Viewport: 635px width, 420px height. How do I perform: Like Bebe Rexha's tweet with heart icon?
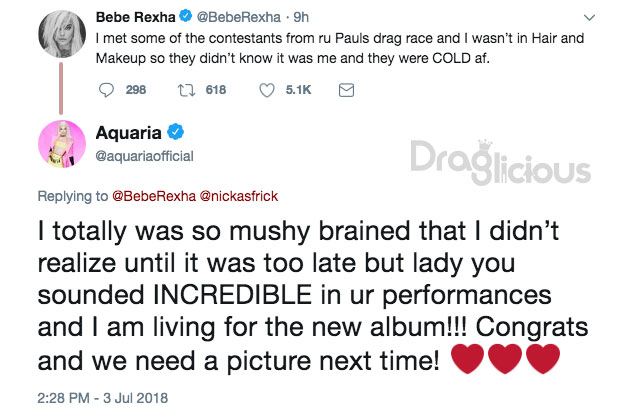click(267, 90)
